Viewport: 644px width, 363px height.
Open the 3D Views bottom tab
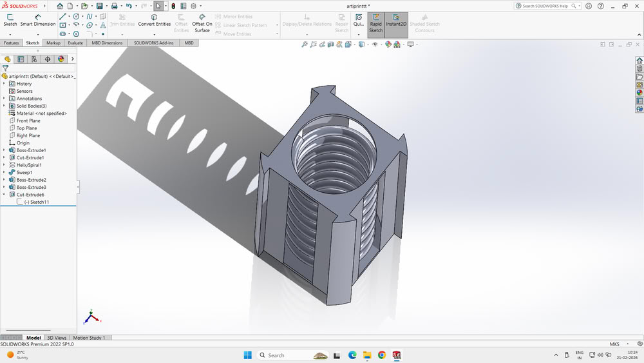57,338
